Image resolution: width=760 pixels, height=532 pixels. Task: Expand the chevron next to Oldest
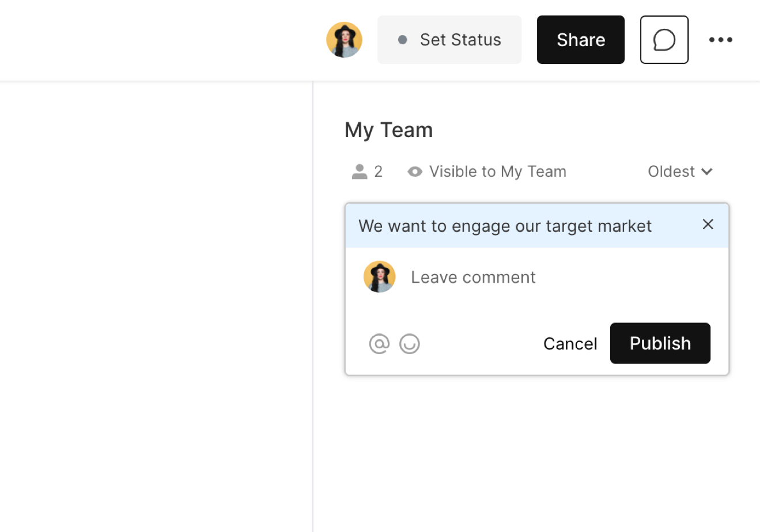pos(707,172)
